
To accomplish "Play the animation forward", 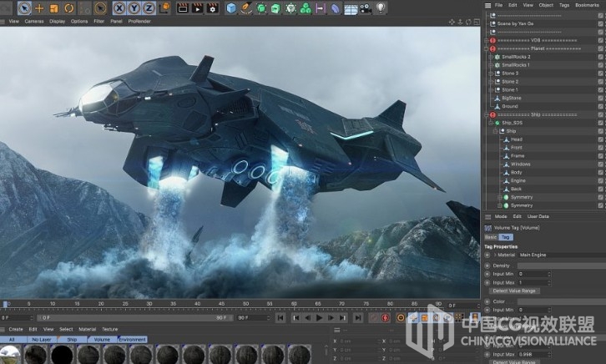I will (319, 317).
